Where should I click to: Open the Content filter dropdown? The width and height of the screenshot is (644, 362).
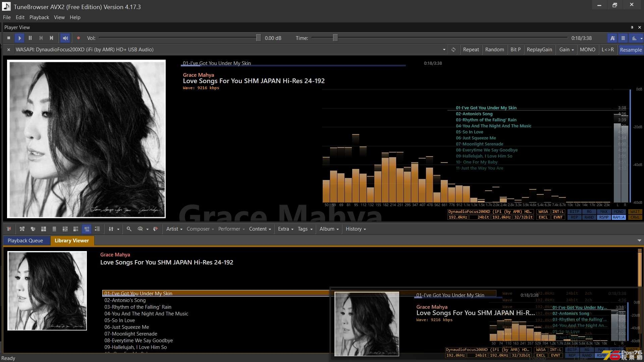(x=260, y=229)
